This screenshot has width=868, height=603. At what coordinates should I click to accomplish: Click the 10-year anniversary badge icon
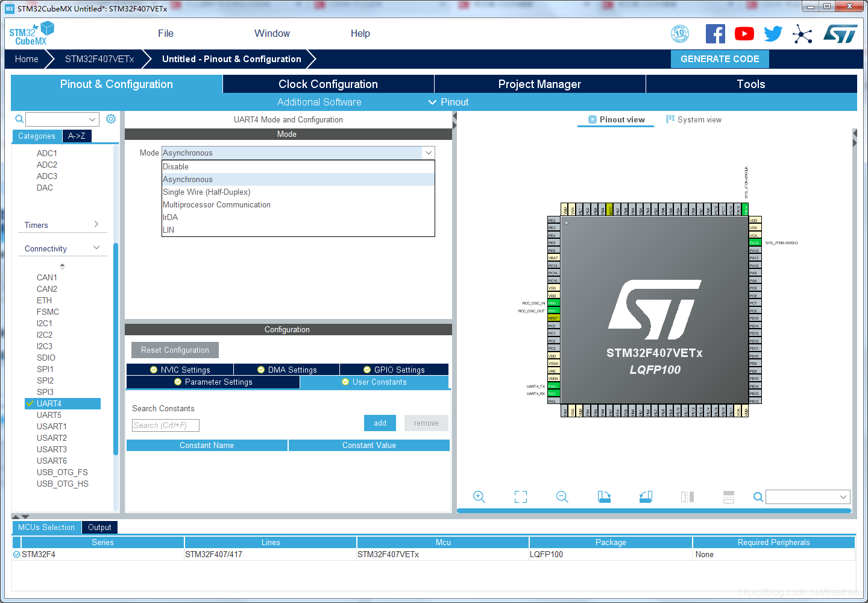680,34
